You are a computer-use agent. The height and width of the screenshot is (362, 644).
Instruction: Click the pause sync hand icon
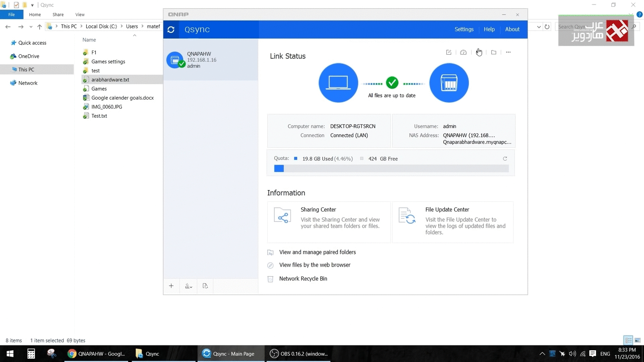click(479, 52)
